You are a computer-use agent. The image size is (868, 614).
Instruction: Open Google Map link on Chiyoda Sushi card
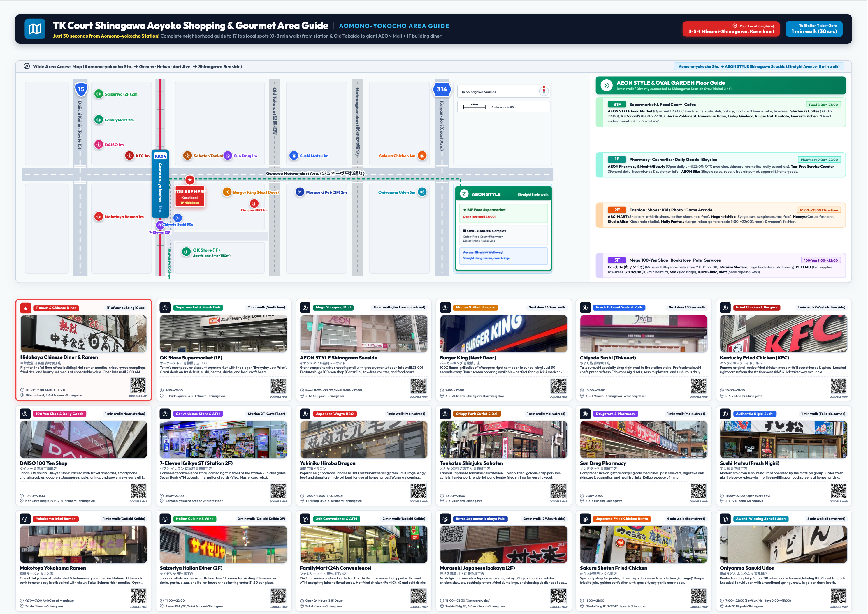(698, 397)
